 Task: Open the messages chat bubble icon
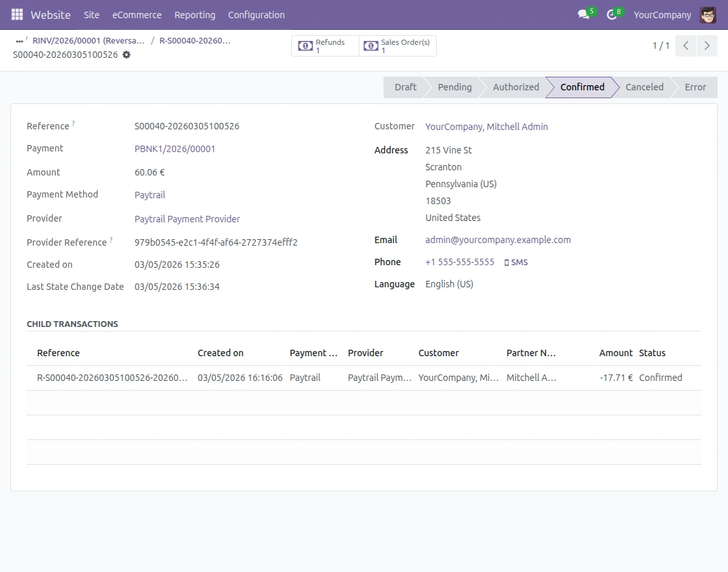pos(583,14)
